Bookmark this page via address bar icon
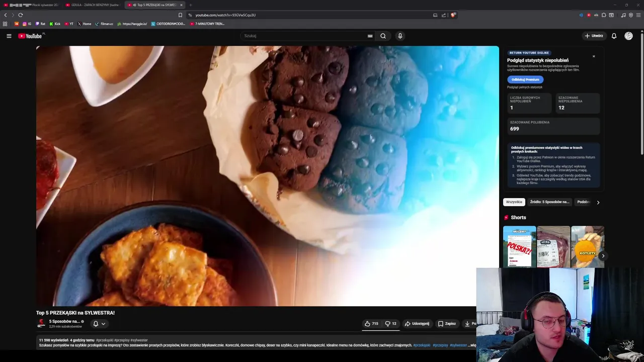This screenshot has width=644, height=362. [180, 15]
